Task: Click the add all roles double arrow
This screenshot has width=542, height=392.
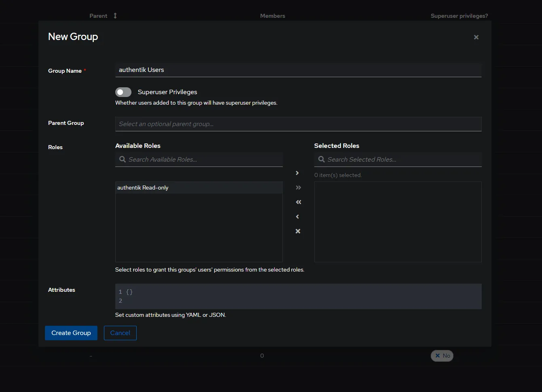Action: 298,188
